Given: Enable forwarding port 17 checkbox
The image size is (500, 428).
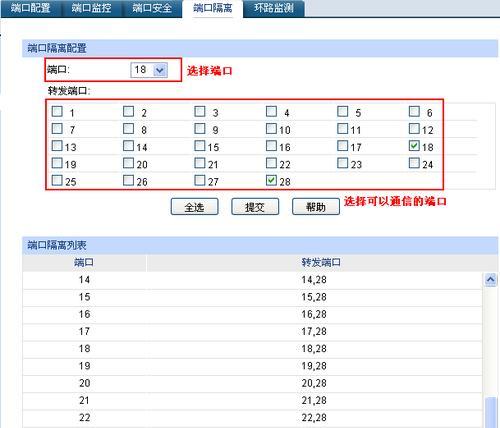Looking at the screenshot, I should pyautogui.click(x=343, y=146).
